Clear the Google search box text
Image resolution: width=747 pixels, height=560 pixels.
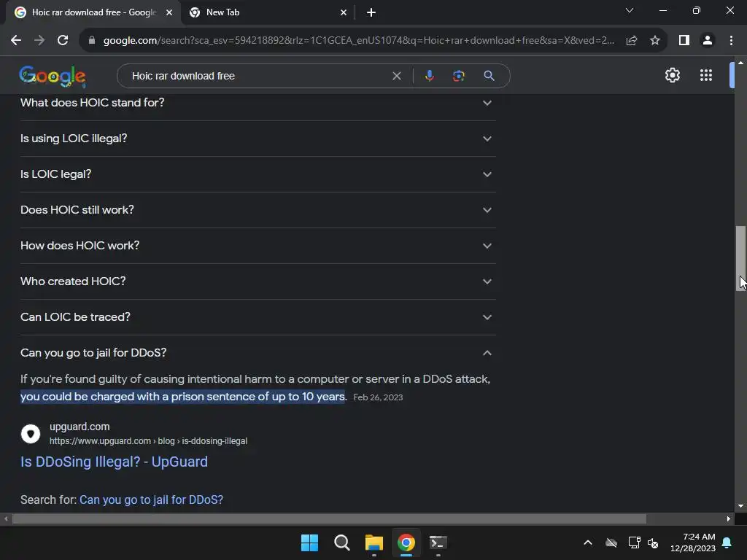396,76
